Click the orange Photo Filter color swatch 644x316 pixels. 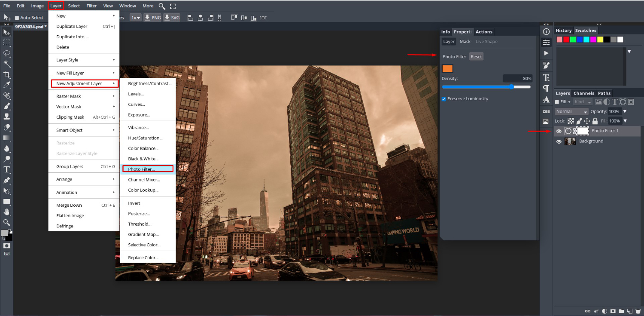[447, 68]
